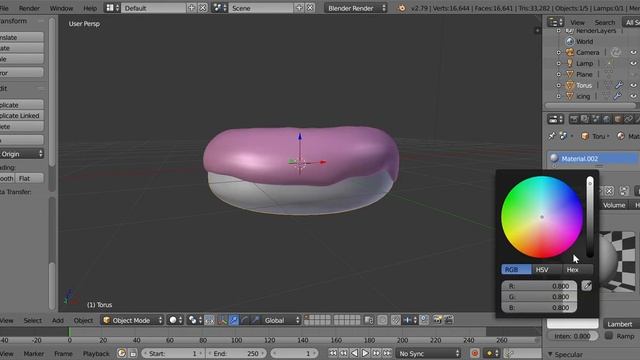Click the translate manipulator icon in the 3D header

233,320
